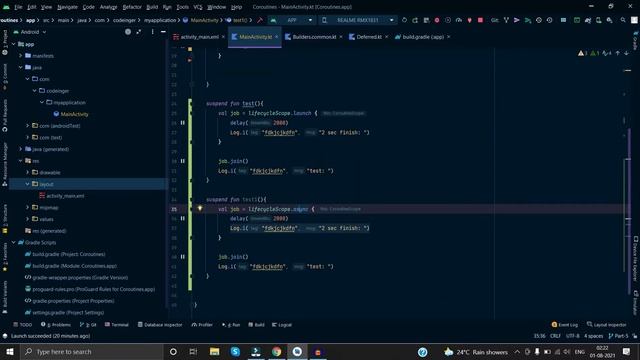Open the Problems tool window

[x=56, y=325]
